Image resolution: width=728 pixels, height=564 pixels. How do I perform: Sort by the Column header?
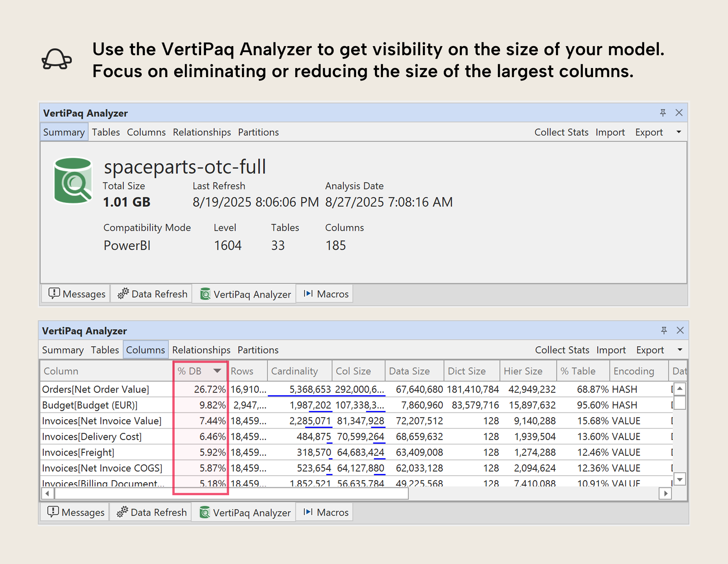click(107, 371)
